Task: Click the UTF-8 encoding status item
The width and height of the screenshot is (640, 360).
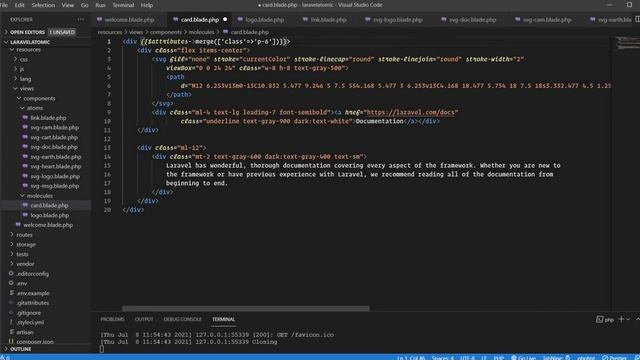Action: (467, 358)
